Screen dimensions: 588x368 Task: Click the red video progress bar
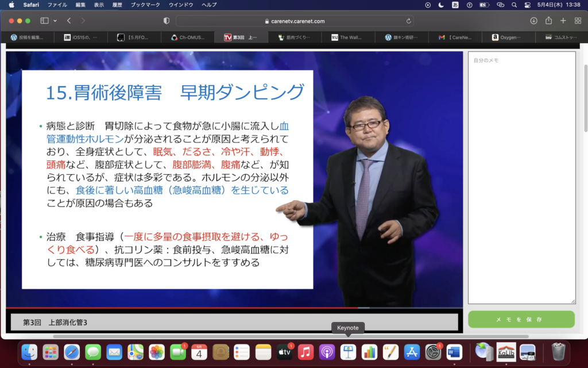[172, 308]
